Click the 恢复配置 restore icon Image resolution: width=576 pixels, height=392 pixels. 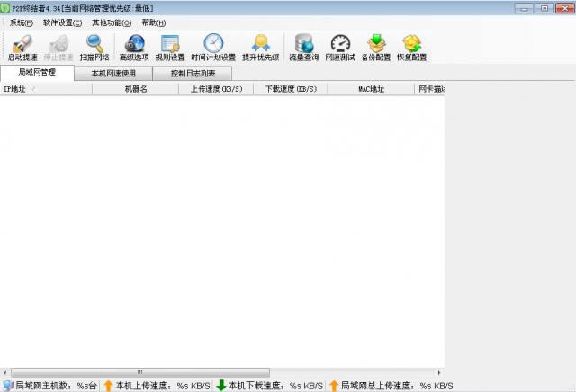pyautogui.click(x=411, y=47)
